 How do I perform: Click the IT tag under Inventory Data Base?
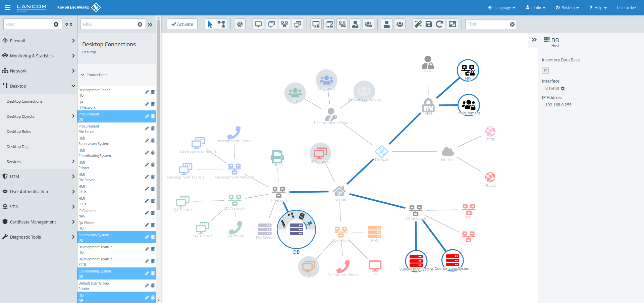point(545,70)
